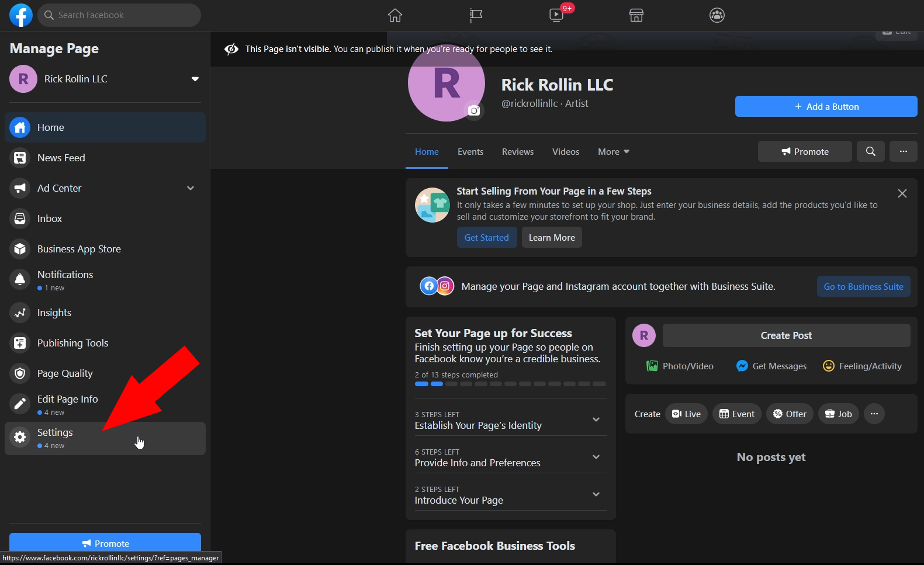Click the Event create button
Image resolution: width=924 pixels, height=565 pixels.
pyautogui.click(x=737, y=414)
